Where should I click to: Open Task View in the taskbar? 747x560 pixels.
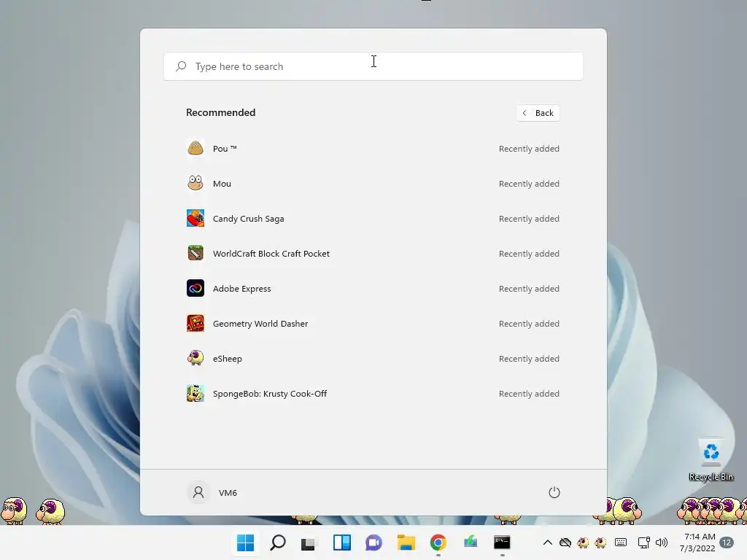pyautogui.click(x=309, y=542)
